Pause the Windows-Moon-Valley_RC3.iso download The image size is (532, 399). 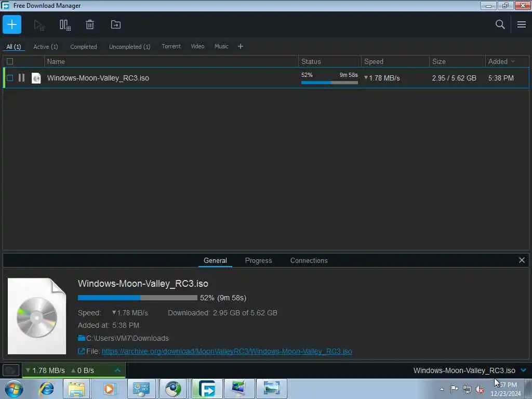(21, 78)
